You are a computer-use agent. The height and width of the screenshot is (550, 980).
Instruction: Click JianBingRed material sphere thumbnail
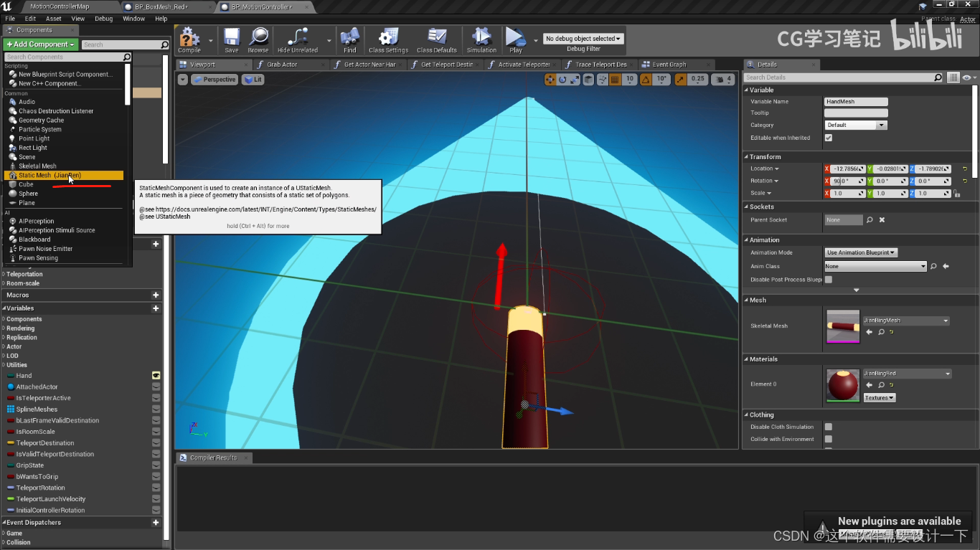point(843,385)
